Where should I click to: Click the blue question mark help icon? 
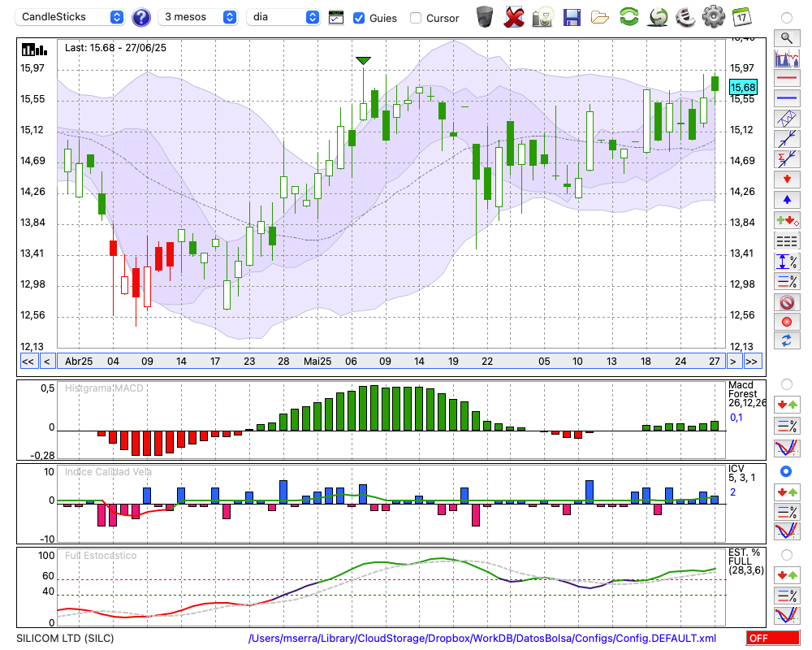tap(140, 17)
